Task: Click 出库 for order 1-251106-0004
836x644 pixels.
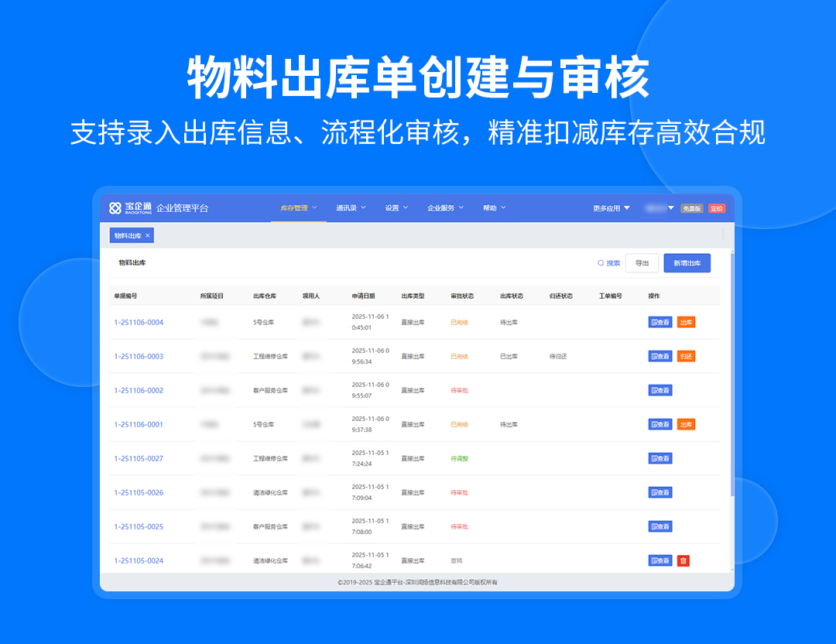Action: tap(686, 323)
